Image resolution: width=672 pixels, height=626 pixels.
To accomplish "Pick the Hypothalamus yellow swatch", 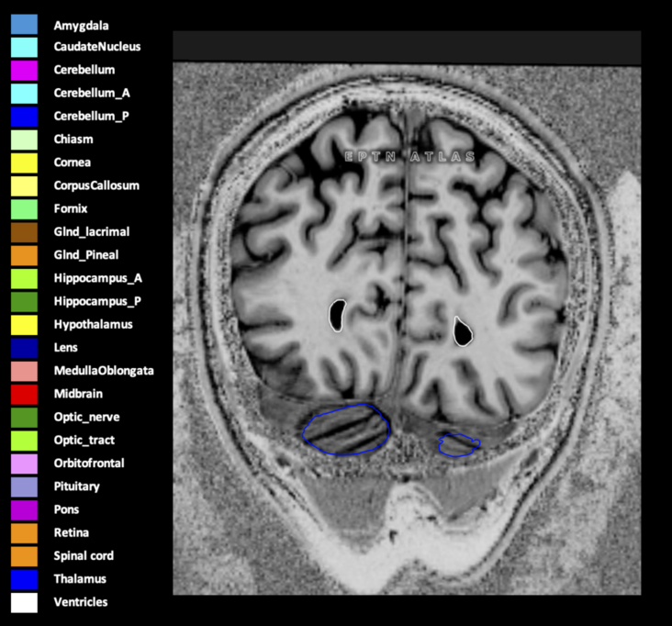I will click(x=24, y=325).
